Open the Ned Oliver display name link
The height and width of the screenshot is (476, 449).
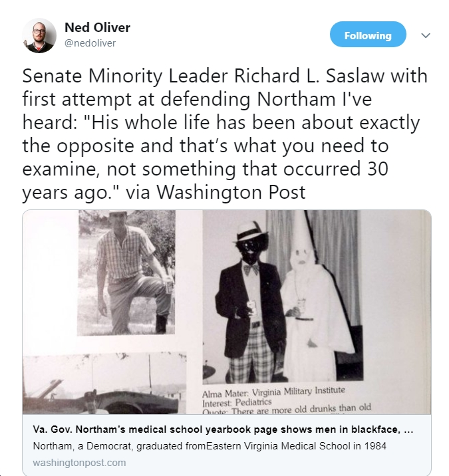[97, 27]
